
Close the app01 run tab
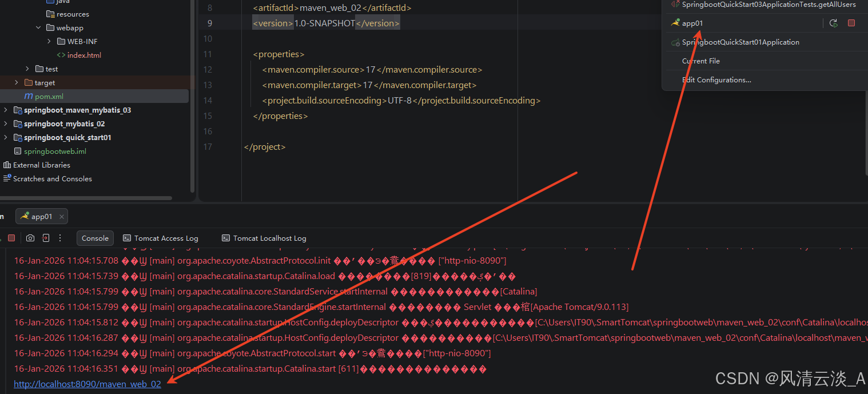pos(62,217)
